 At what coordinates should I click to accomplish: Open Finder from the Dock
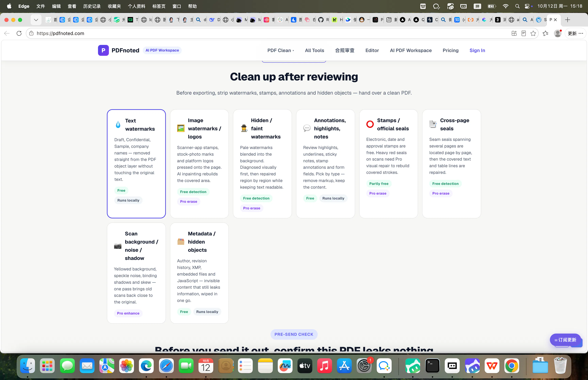[27, 365]
